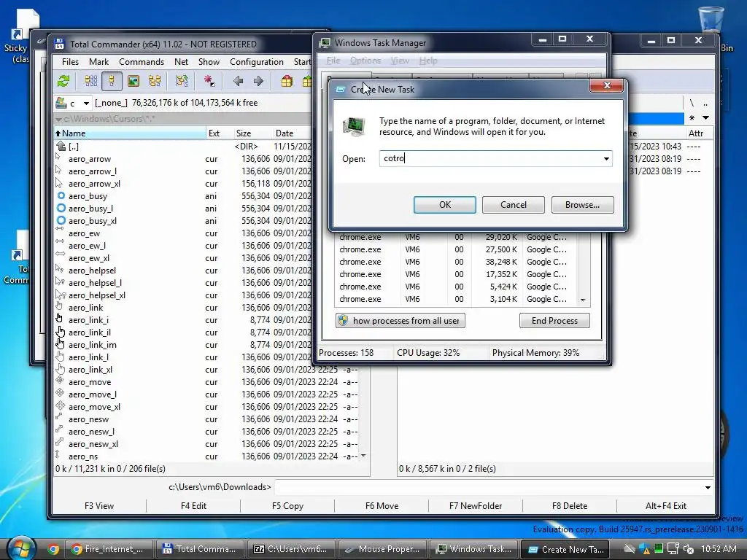Enable thumbnail view toolbar icon
747x560 pixels.
tap(133, 81)
